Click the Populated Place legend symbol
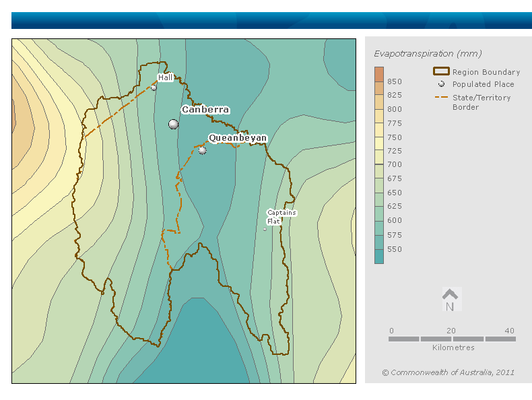The image size is (532, 400). tap(441, 84)
